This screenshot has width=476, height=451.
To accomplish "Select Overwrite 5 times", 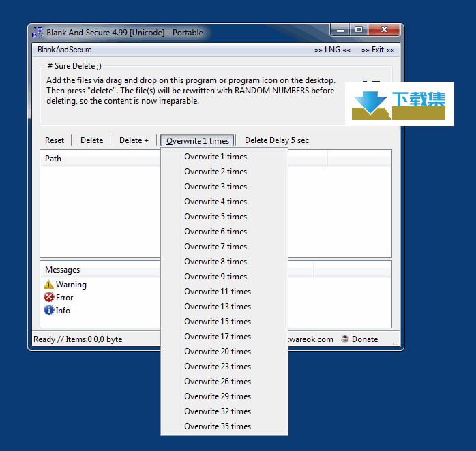I will [x=224, y=217].
